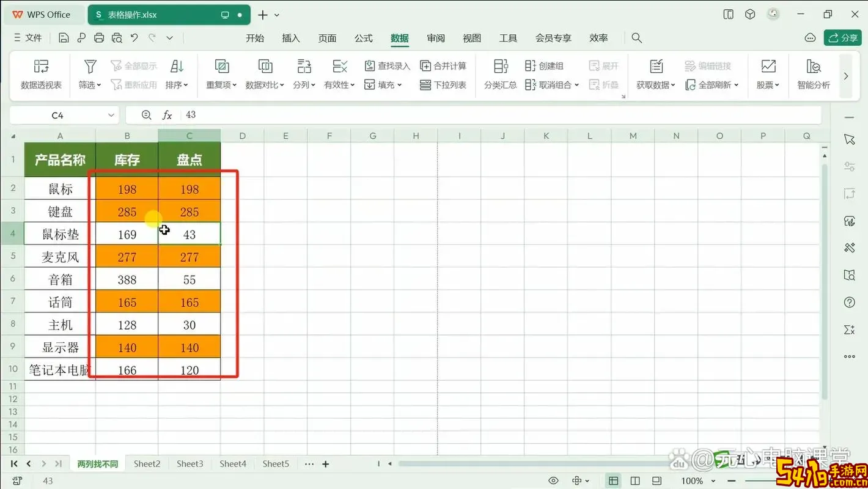This screenshot has width=868, height=489.
Task: Click the 排序 sort icon
Action: click(x=177, y=66)
